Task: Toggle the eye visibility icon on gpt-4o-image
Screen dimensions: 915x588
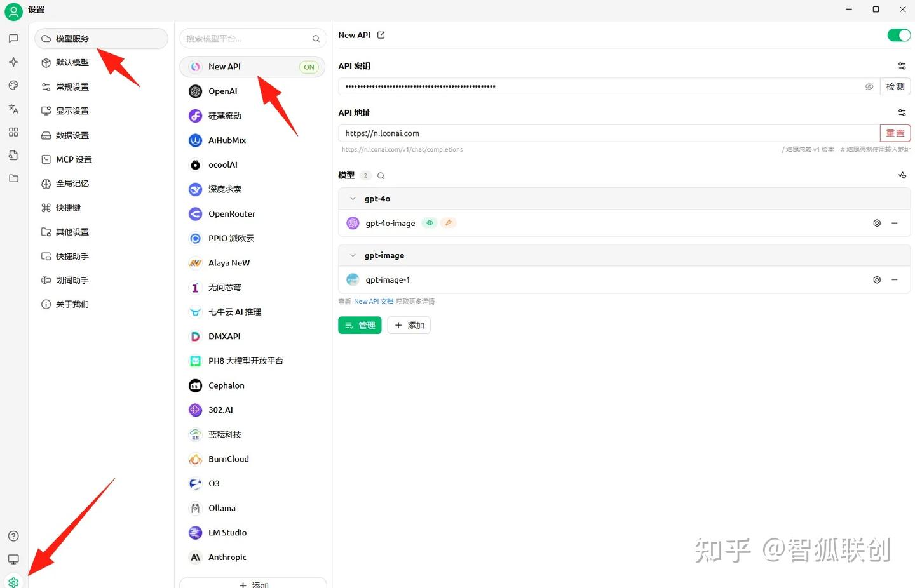Action: [x=429, y=223]
